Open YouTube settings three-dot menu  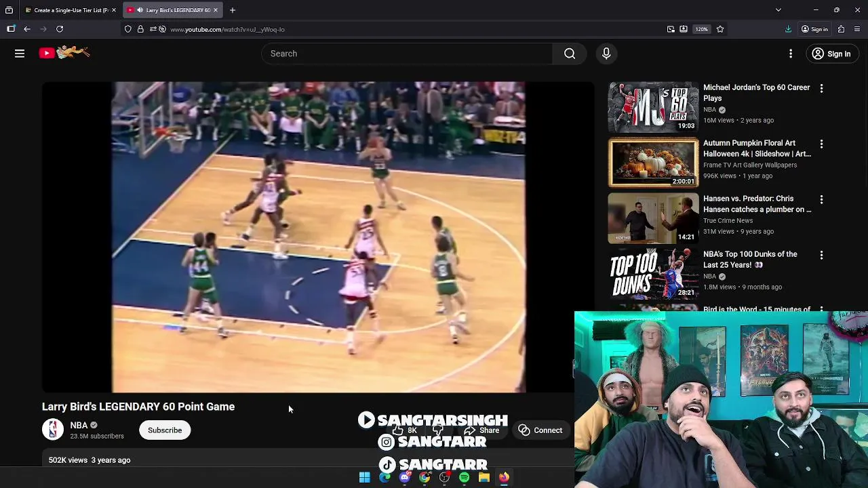(791, 54)
